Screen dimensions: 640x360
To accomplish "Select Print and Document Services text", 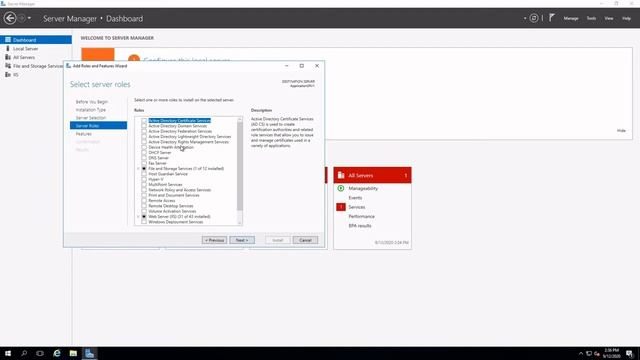I will click(174, 195).
